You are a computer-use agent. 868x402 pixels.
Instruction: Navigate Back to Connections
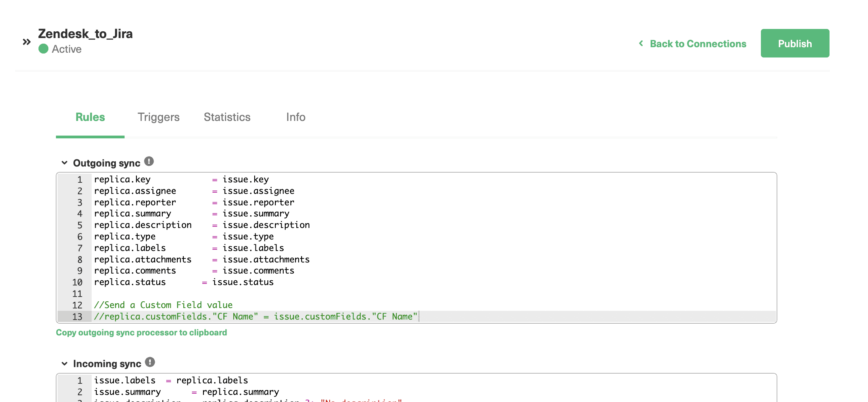pyautogui.click(x=698, y=44)
